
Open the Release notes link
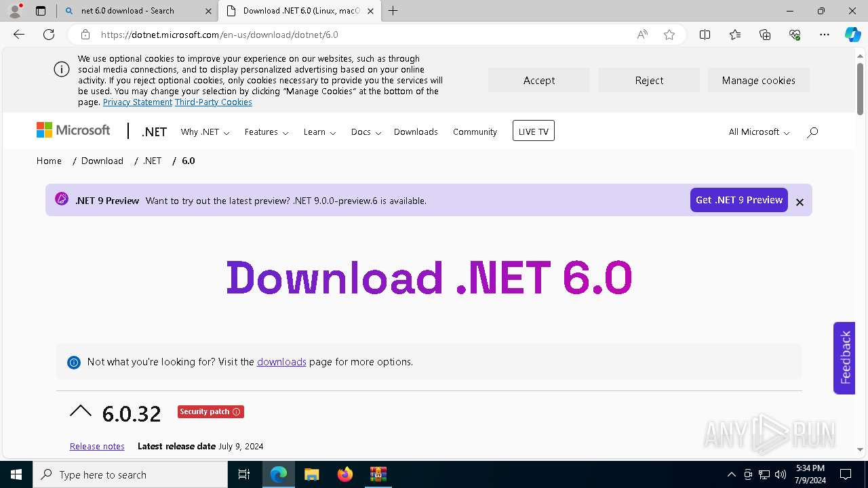point(97,447)
